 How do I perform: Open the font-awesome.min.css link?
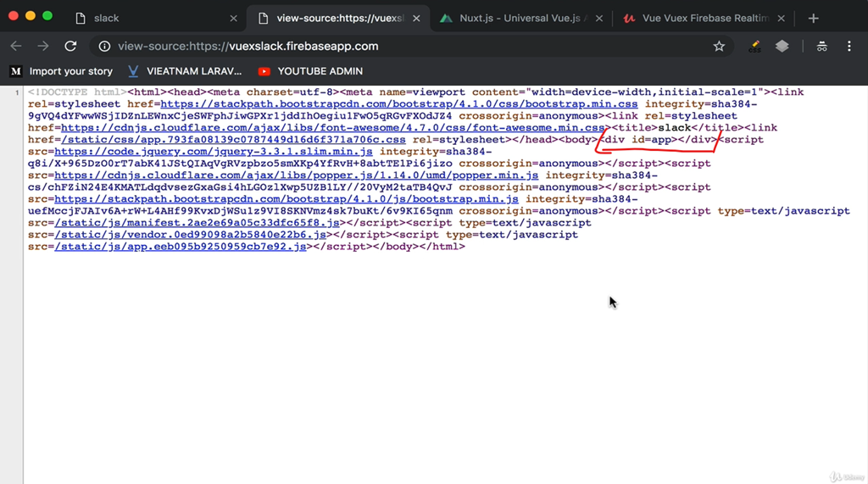(332, 128)
